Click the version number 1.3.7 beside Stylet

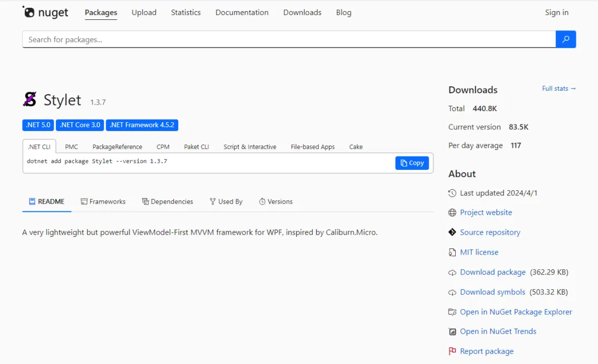(98, 102)
